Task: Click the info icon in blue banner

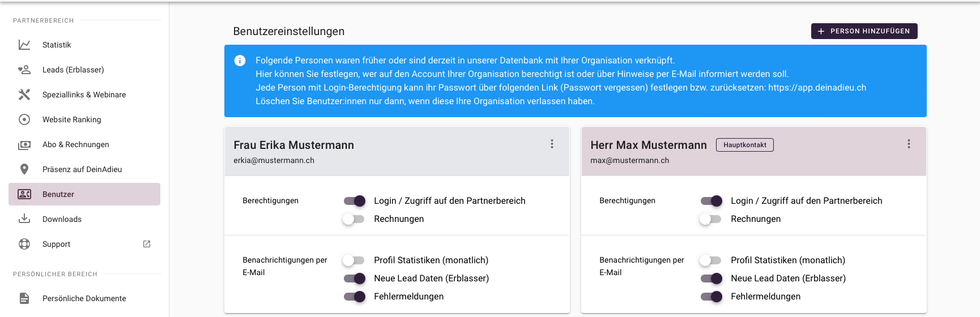Action: point(240,61)
